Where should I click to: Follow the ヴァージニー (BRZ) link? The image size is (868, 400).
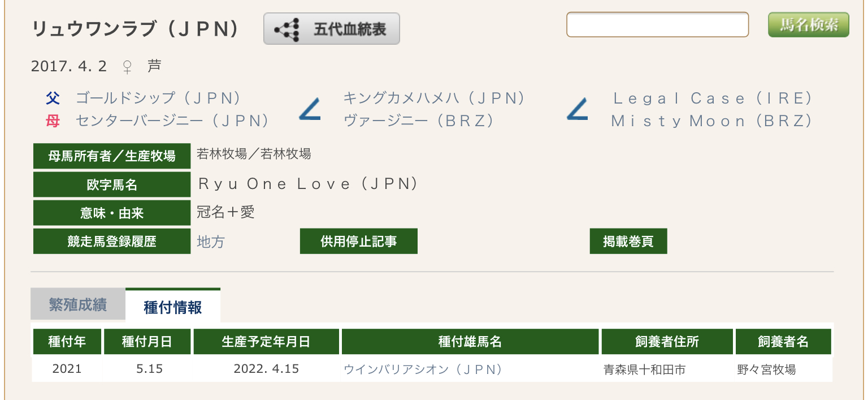(x=418, y=121)
